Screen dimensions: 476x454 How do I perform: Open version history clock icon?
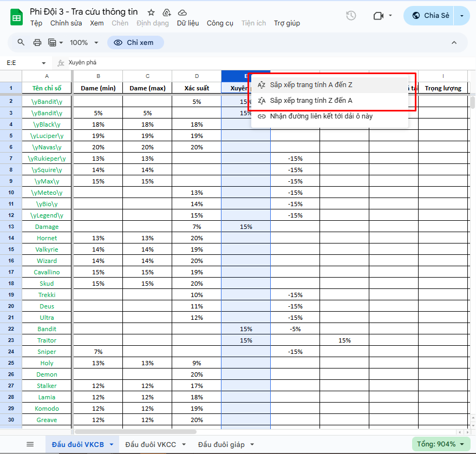[351, 16]
